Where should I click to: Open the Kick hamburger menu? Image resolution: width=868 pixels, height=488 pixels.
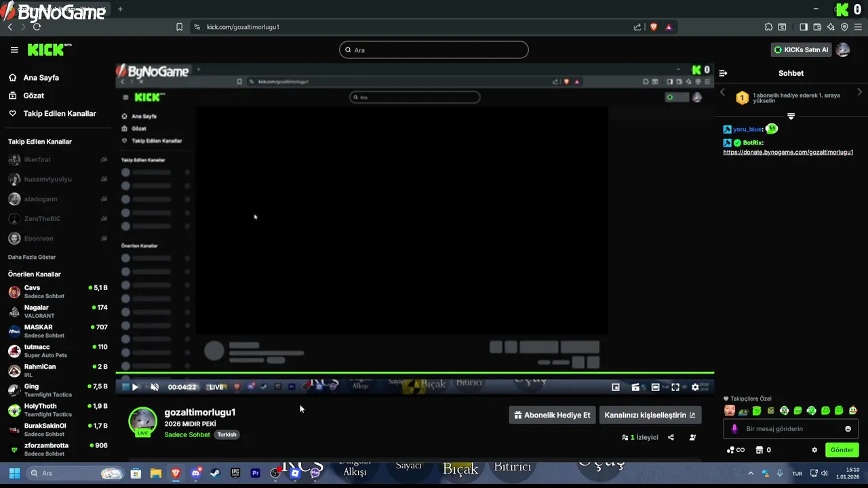[14, 49]
